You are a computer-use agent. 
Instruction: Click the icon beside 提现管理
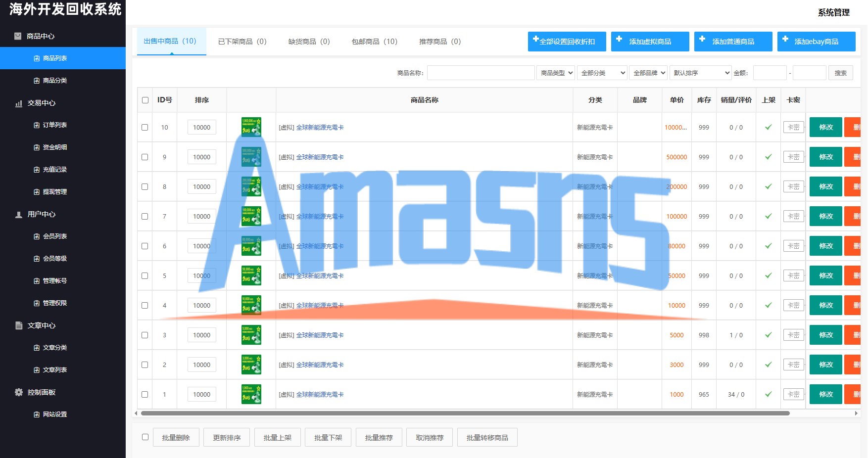click(x=37, y=192)
